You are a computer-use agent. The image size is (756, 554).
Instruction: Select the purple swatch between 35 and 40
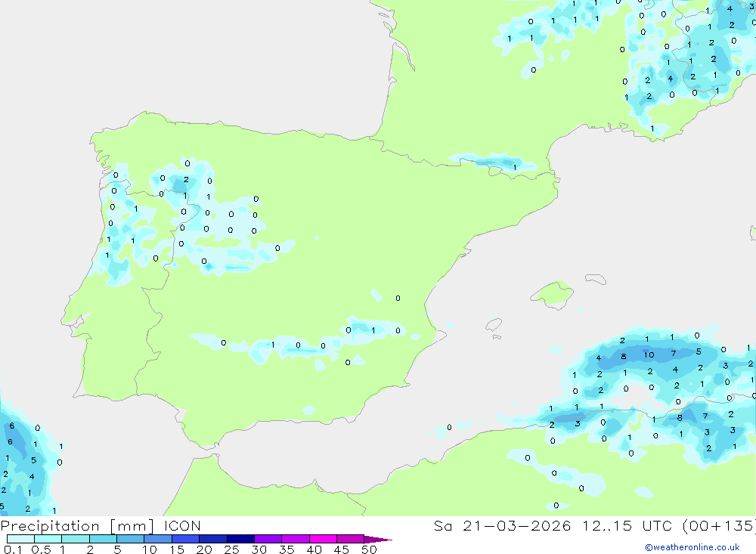296,539
